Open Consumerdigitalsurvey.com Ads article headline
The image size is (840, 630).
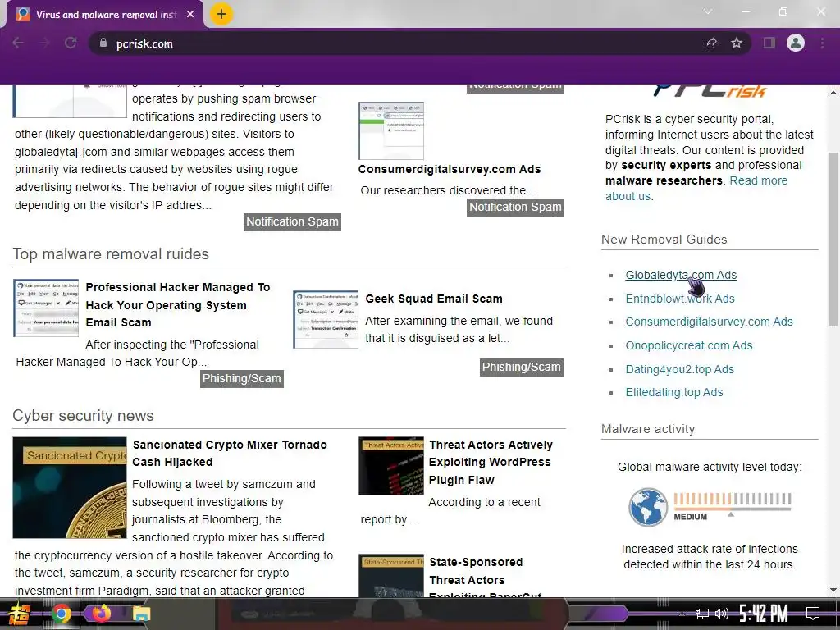click(450, 169)
